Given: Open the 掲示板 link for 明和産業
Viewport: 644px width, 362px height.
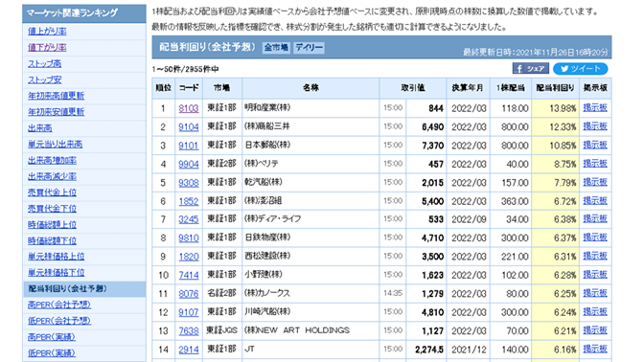Looking at the screenshot, I should coord(595,108).
